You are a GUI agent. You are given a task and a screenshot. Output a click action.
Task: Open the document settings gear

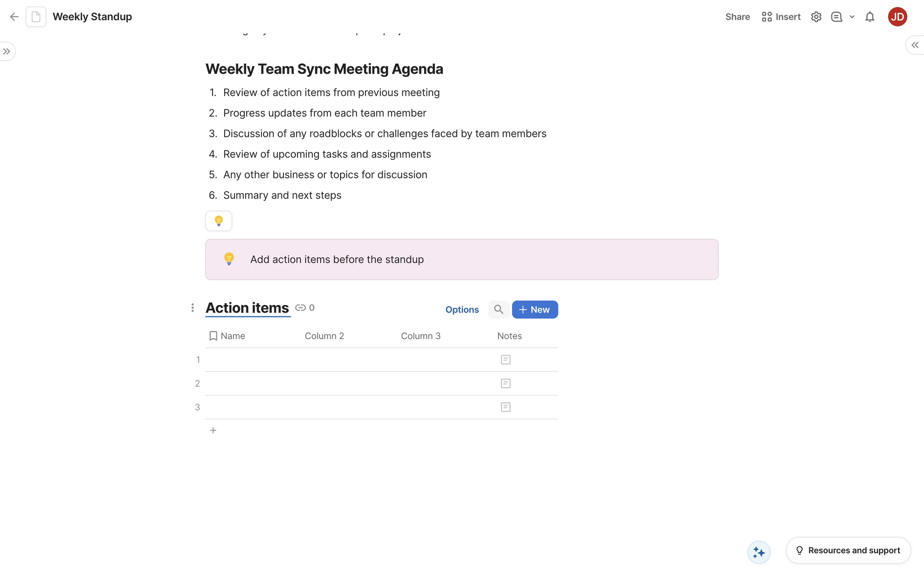[x=816, y=17]
